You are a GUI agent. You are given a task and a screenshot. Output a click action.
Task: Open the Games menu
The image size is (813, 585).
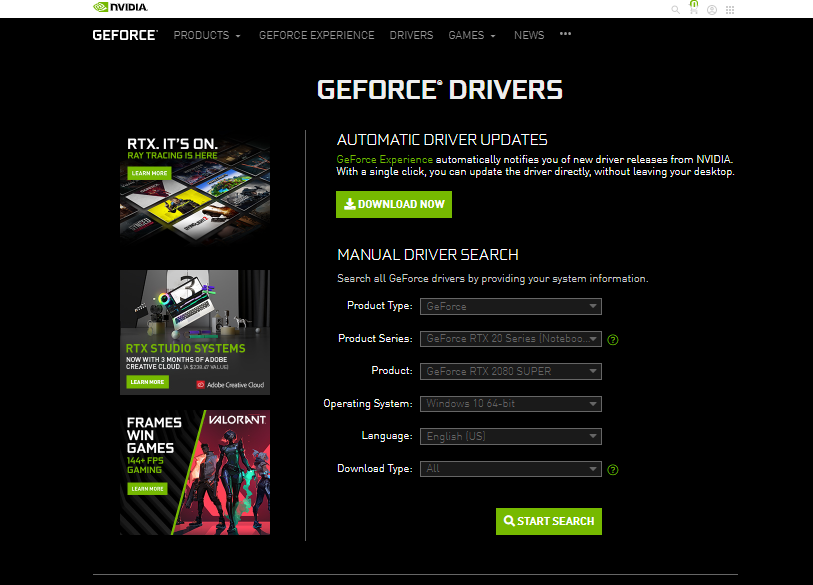[x=472, y=35]
